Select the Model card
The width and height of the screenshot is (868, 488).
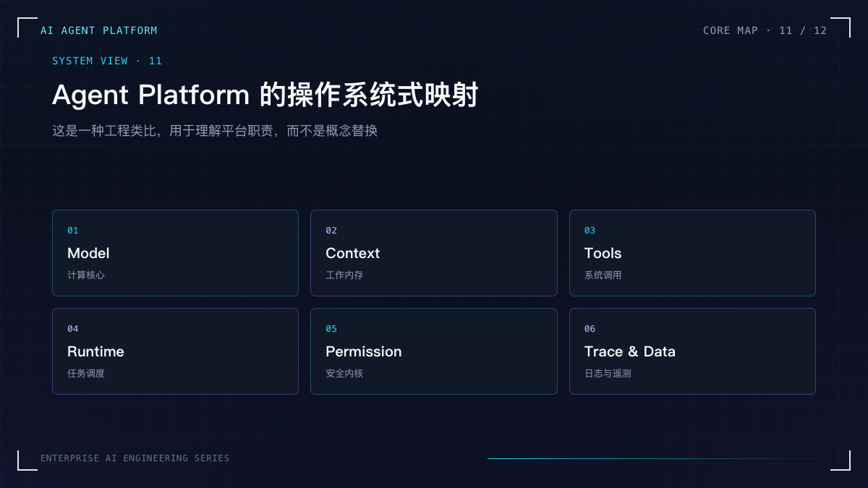tap(175, 253)
